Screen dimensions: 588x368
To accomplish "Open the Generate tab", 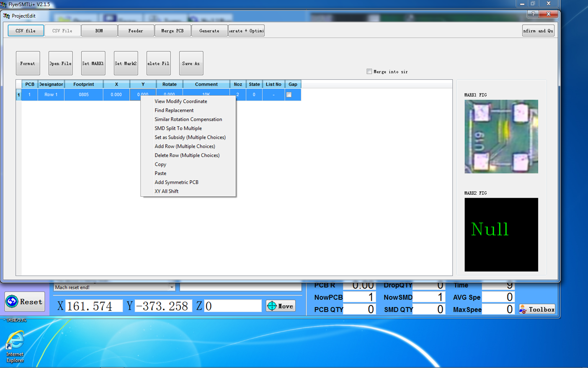I will coord(209,31).
